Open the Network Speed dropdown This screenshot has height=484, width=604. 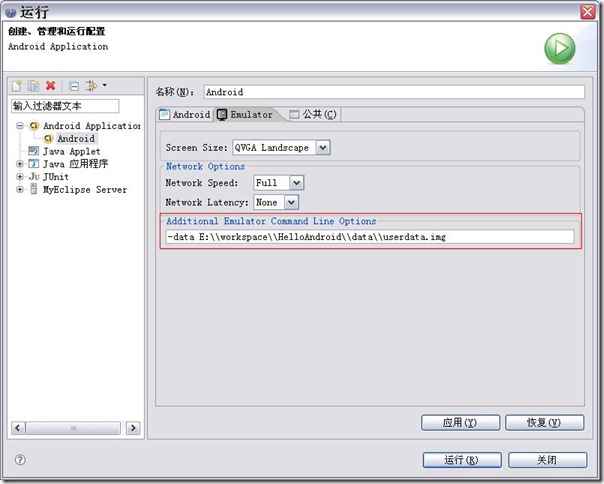pyautogui.click(x=296, y=183)
